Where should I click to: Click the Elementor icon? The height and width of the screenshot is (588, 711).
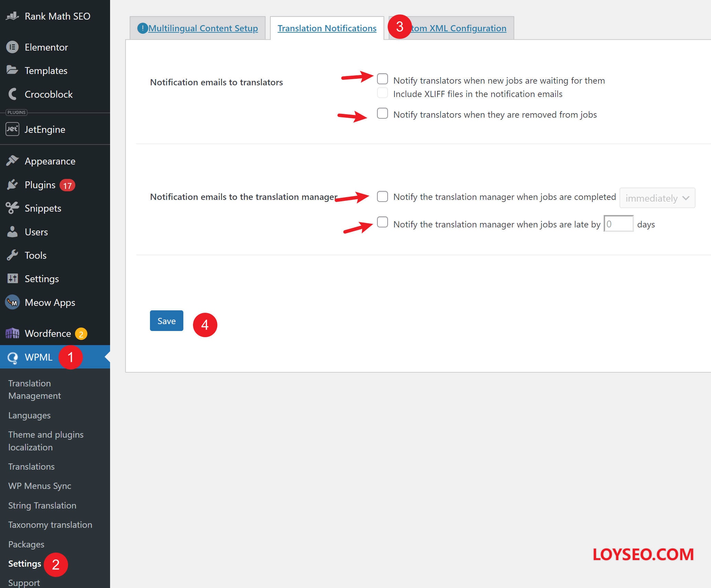tap(12, 47)
